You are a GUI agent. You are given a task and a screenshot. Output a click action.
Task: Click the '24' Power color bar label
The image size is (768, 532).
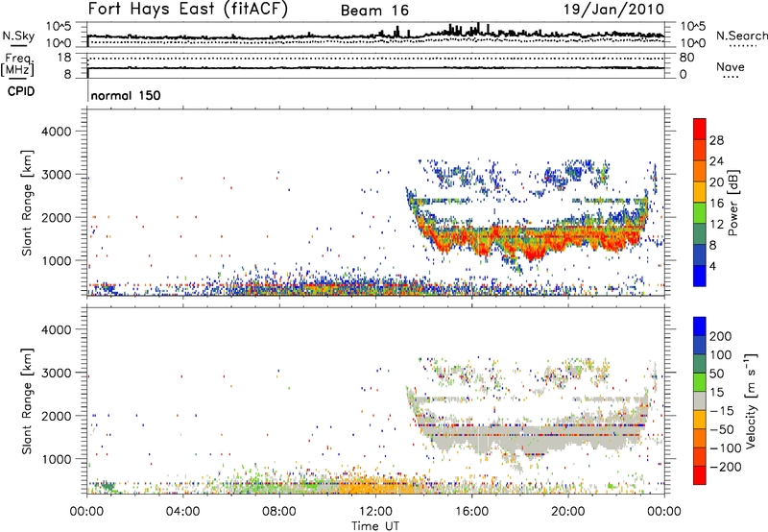[x=716, y=161]
